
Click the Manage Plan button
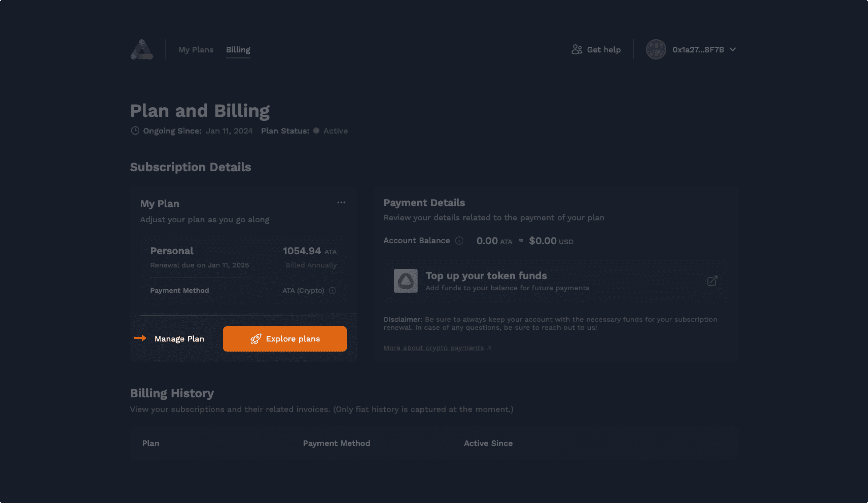coord(179,339)
